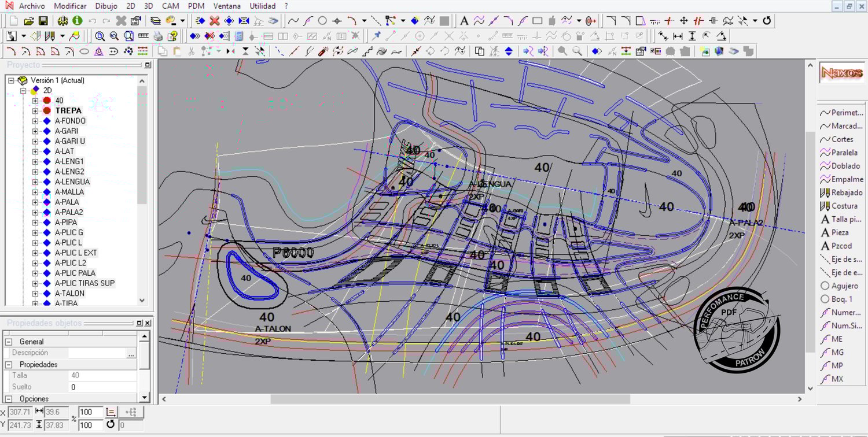Click the Suelto value field

(x=102, y=387)
